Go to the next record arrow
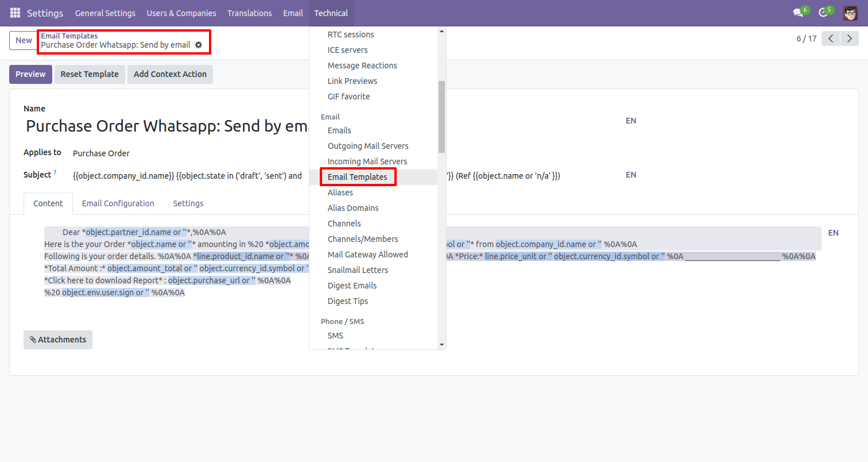The height and width of the screenshot is (462, 868). pyautogui.click(x=850, y=38)
